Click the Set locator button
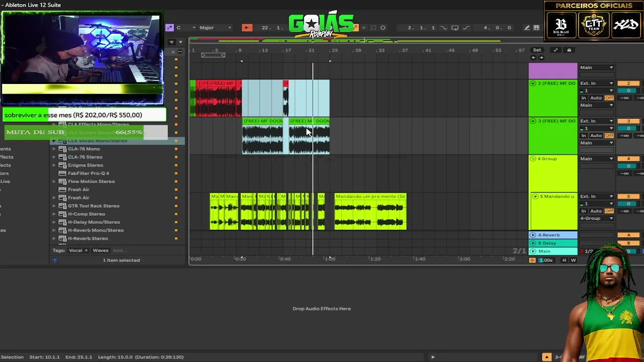The width and height of the screenshot is (644, 362). coord(537,50)
